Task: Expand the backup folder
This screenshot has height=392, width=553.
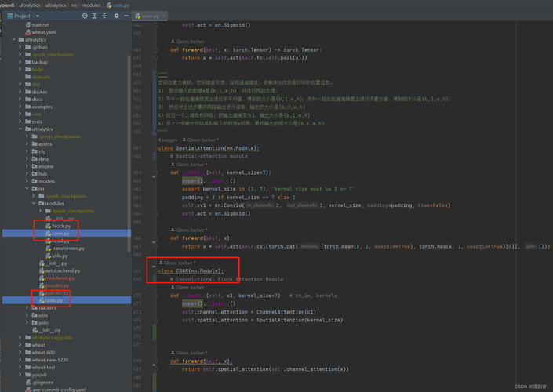Action: pos(20,62)
